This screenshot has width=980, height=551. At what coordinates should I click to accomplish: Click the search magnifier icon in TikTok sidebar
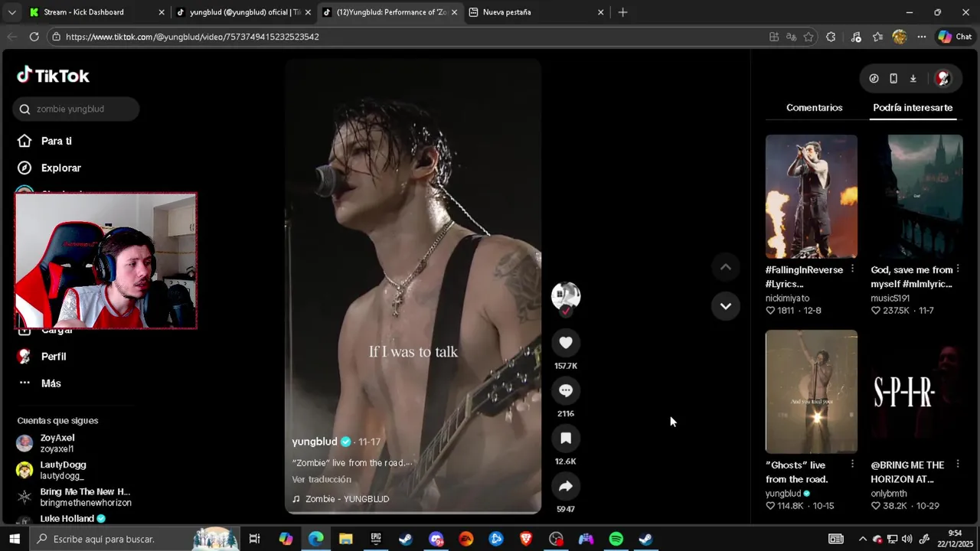pyautogui.click(x=24, y=109)
